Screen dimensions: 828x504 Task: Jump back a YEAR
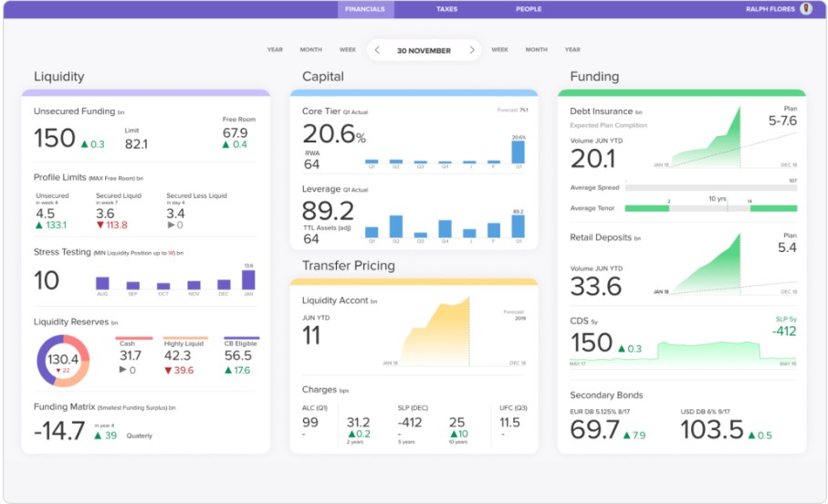pyautogui.click(x=275, y=49)
